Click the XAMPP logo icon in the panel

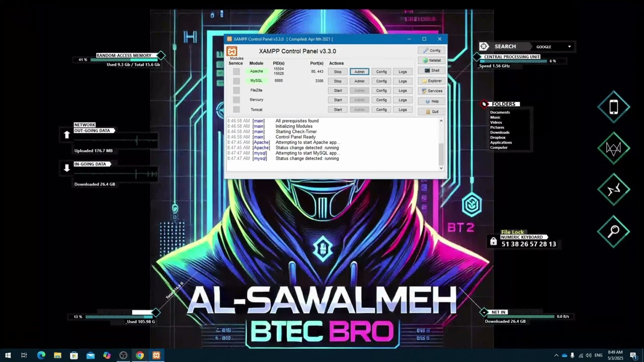[x=232, y=51]
